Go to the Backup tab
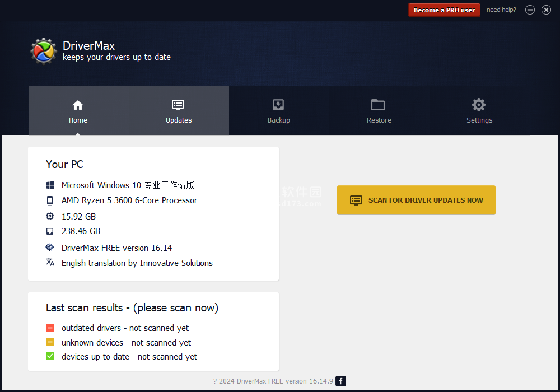The height and width of the screenshot is (392, 560). [278, 111]
